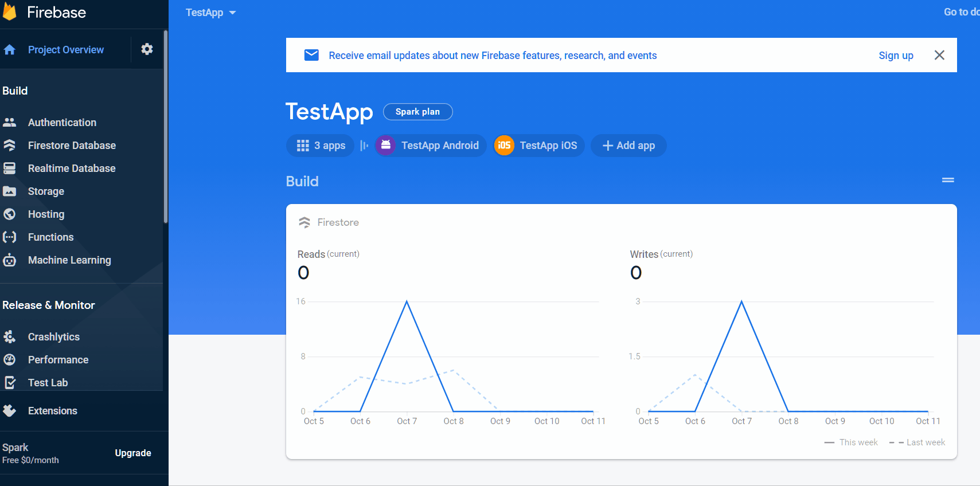Click the email updates banner text
The image size is (980, 486).
tap(493, 56)
